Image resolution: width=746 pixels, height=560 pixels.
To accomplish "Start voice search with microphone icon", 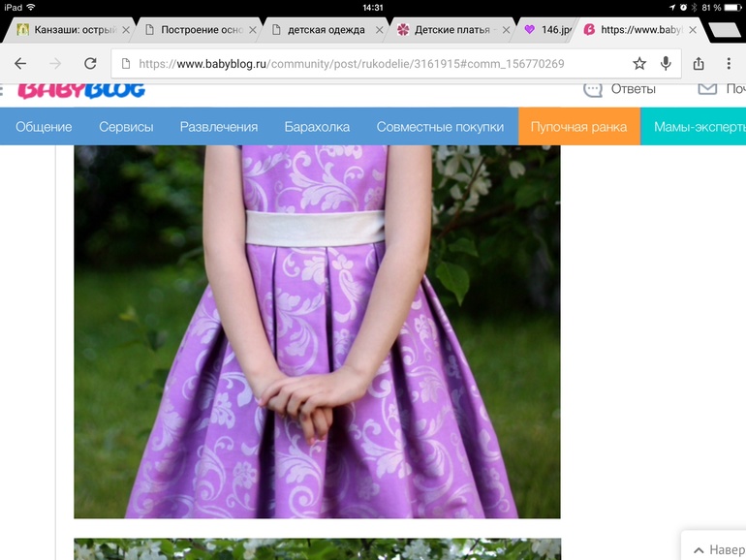I will point(666,64).
